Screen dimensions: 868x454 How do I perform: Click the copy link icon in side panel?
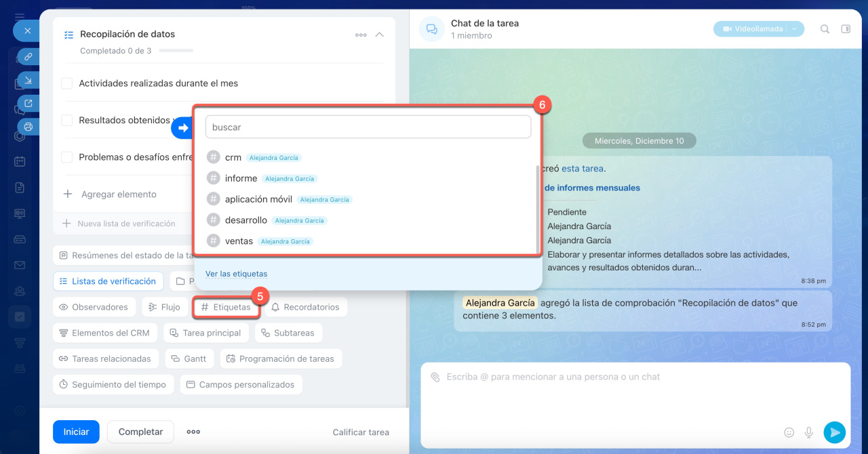tap(28, 57)
